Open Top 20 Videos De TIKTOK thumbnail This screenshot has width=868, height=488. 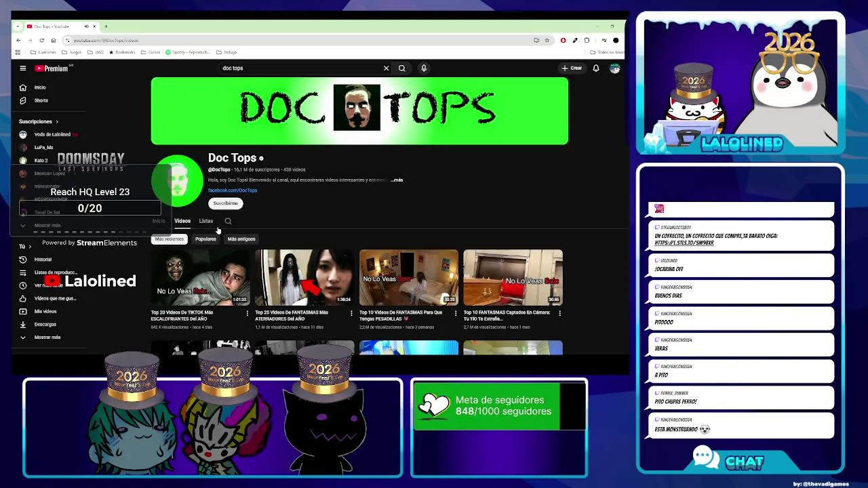coord(200,277)
